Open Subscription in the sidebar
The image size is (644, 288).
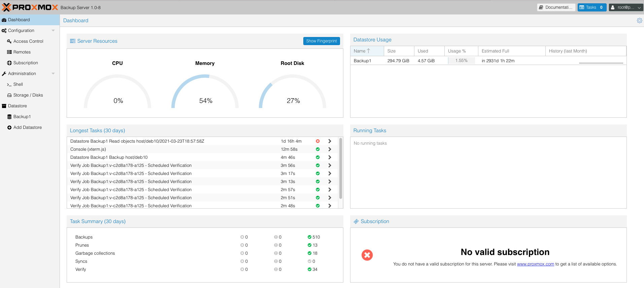point(30,63)
